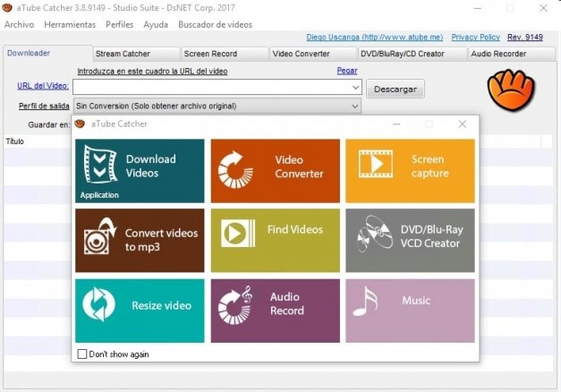Minimize the aTube Catcher start dialog

396,124
